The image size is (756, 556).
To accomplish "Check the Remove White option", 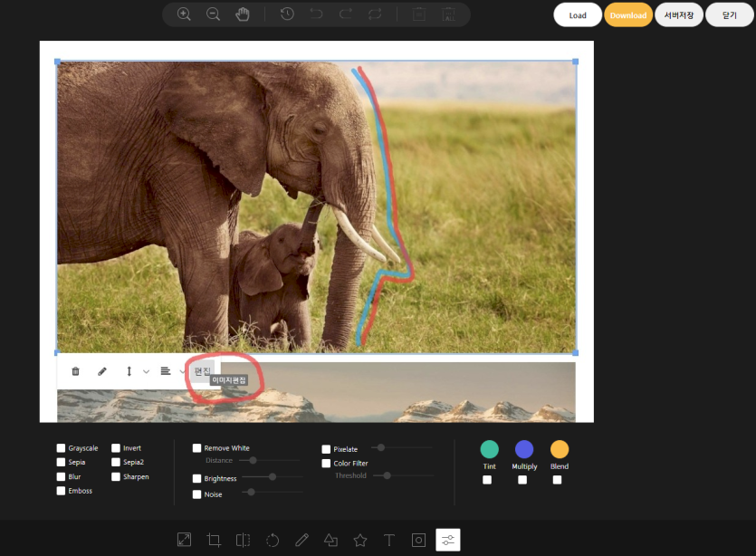I will [197, 448].
